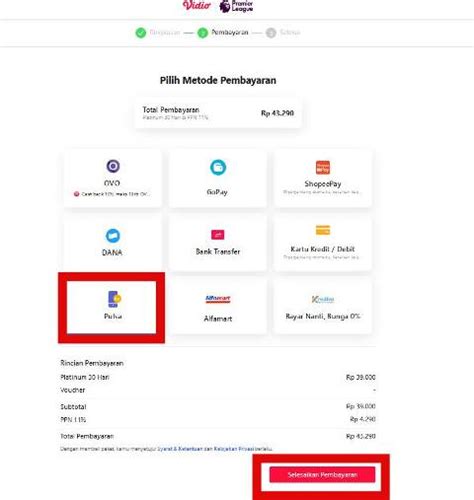This screenshot has width=474, height=500.
Task: Open the Syarat & Ketentuan link
Action: pyautogui.click(x=180, y=449)
